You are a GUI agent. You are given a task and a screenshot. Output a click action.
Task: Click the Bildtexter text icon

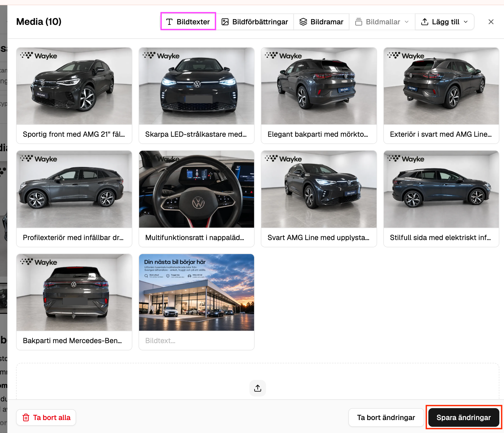pos(169,22)
